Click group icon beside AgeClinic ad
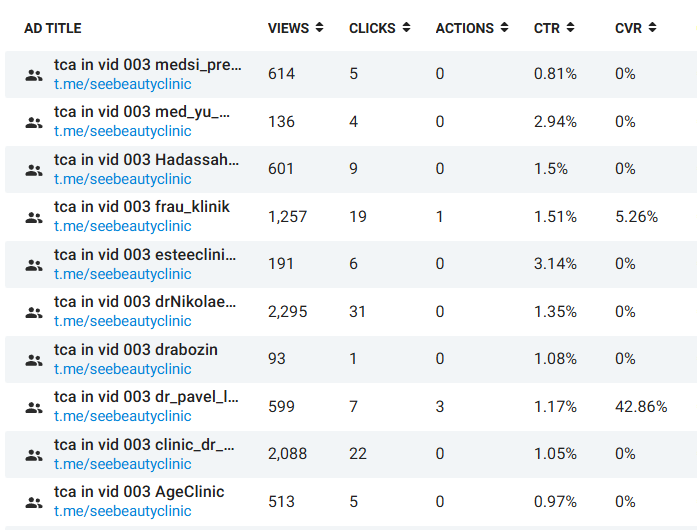Viewport: 697px width, 530px height. coord(34,502)
